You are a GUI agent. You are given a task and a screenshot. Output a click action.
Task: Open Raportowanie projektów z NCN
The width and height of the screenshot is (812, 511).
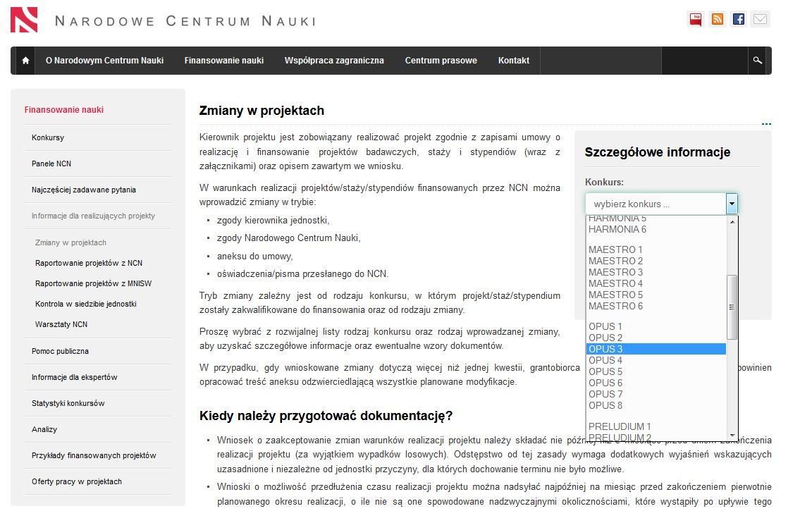tap(89, 263)
